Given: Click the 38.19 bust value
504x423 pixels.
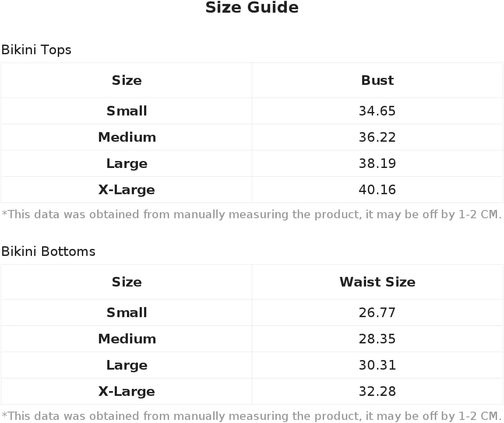Looking at the screenshot, I should (x=377, y=164).
